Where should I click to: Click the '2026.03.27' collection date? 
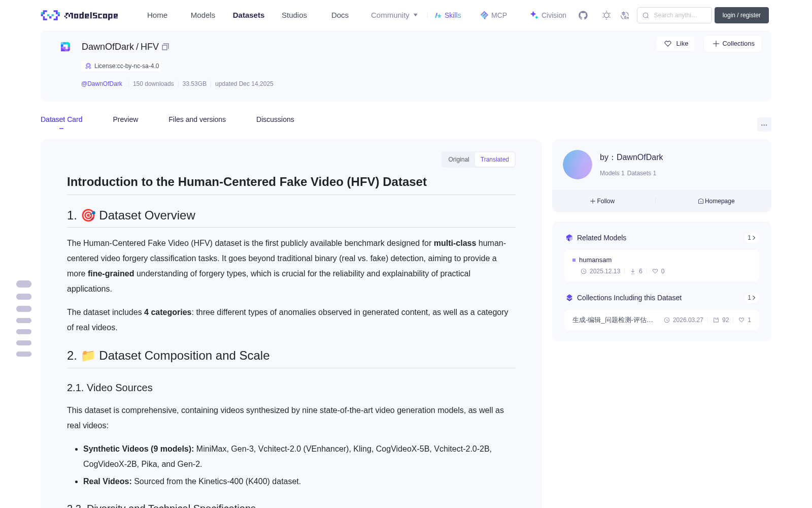[688, 320]
